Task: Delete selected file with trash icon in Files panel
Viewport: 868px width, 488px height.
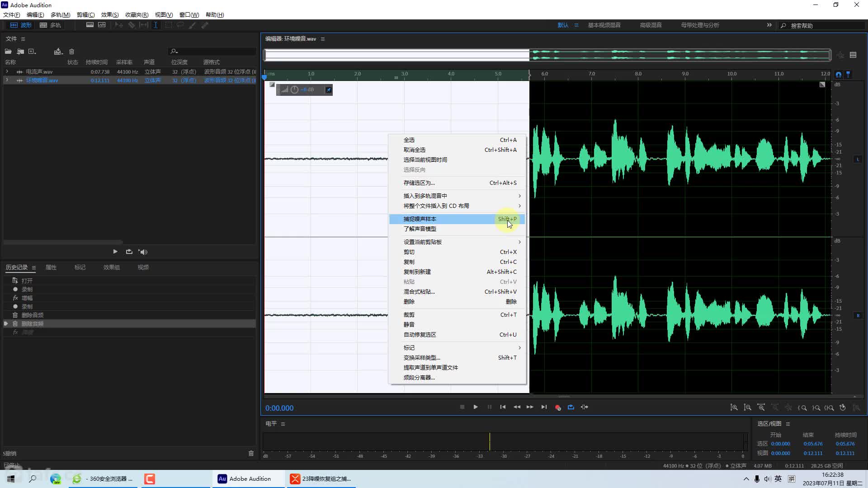Action: [71, 52]
